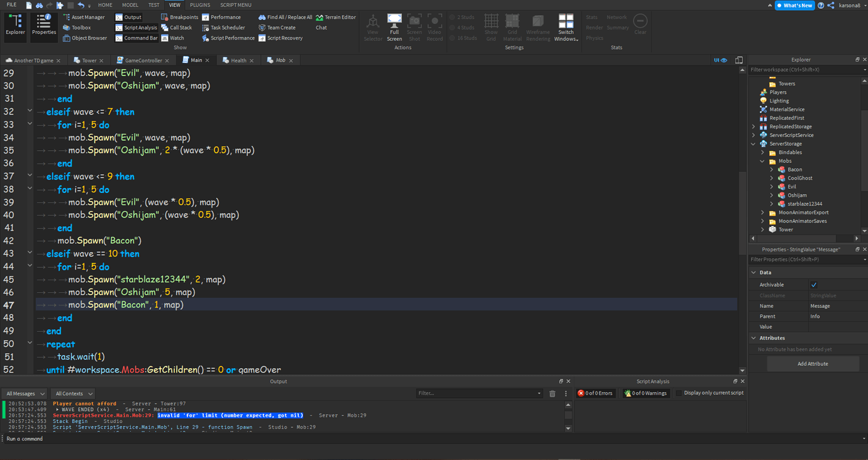Collapse the Mobs folder

pyautogui.click(x=763, y=161)
